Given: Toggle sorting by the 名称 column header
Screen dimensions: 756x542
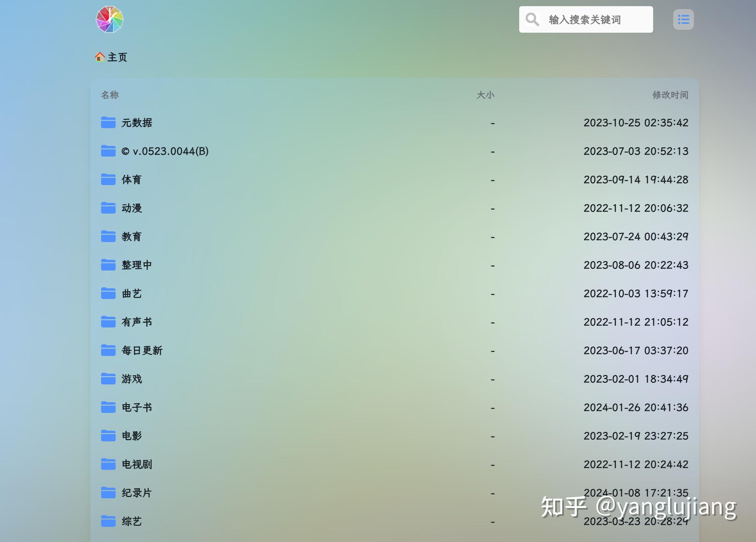Looking at the screenshot, I should tap(109, 95).
